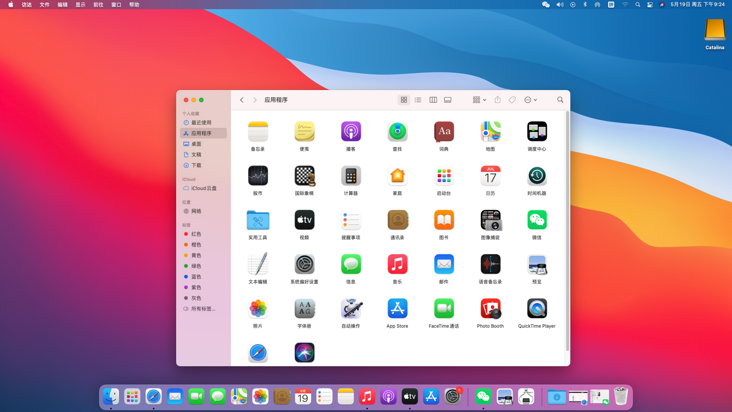
Task: Select the Image Capture app icon
Action: pos(490,220)
